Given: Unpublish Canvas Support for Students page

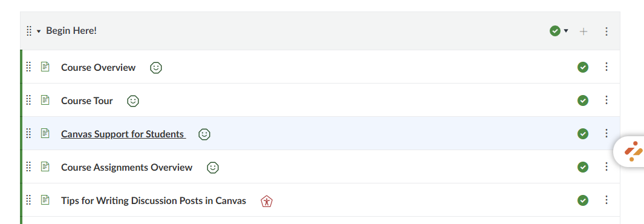Looking at the screenshot, I should 583,134.
